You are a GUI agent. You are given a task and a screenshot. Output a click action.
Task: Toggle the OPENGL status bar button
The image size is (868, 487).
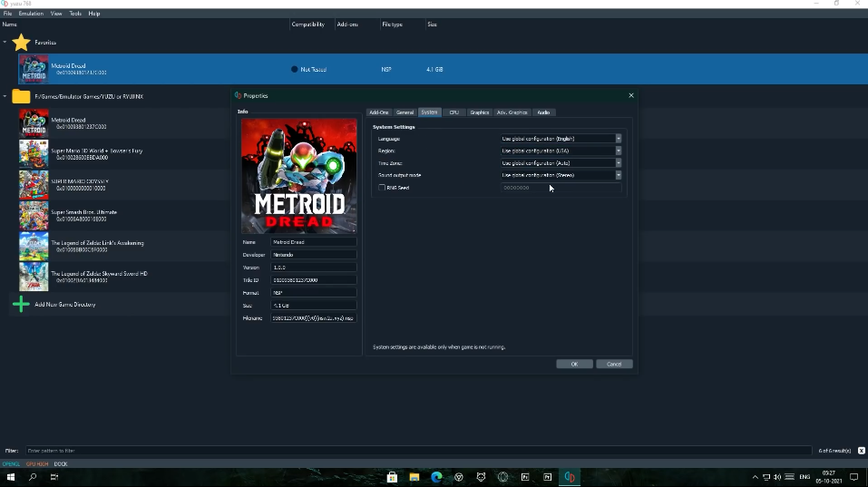pos(11,463)
